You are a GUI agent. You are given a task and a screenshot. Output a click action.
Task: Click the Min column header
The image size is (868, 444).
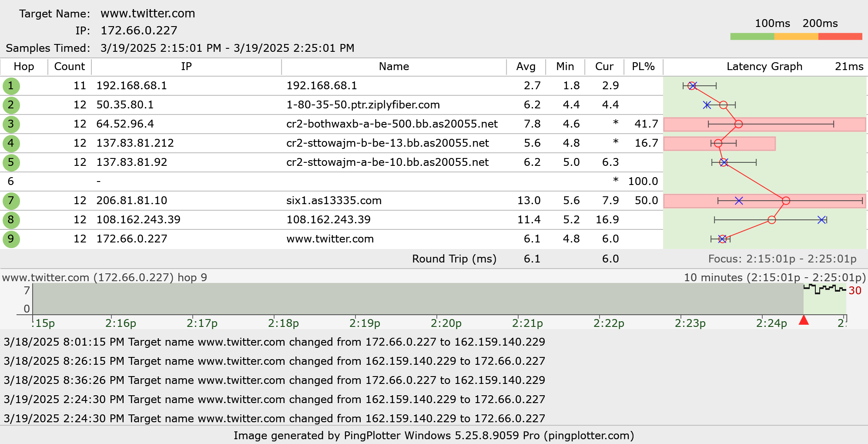(565, 67)
